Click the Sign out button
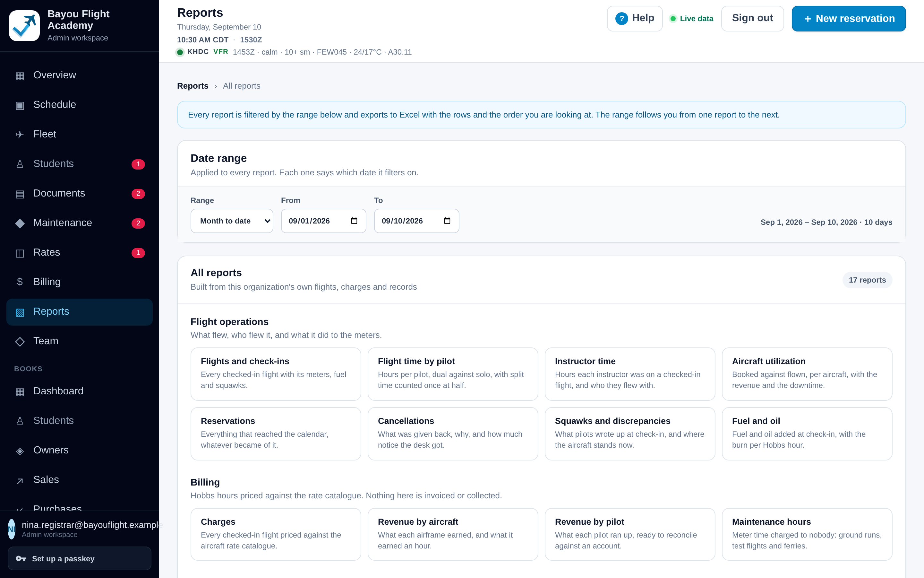 752,18
